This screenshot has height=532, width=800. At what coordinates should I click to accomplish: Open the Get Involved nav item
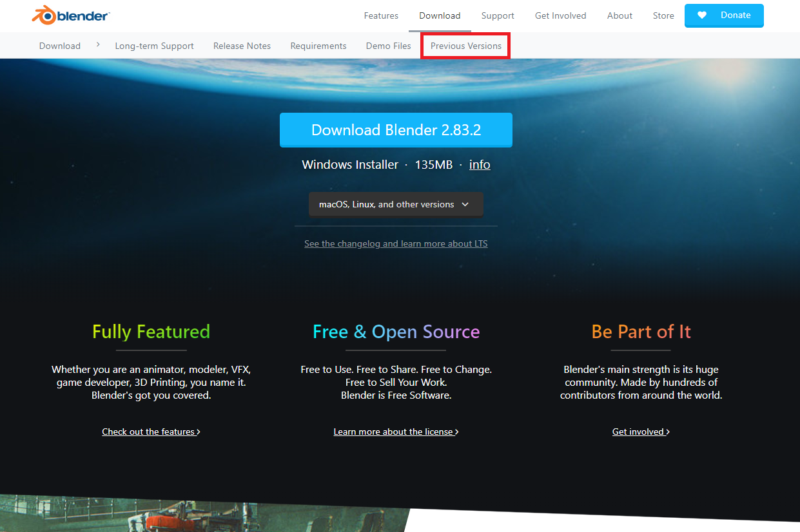click(561, 15)
